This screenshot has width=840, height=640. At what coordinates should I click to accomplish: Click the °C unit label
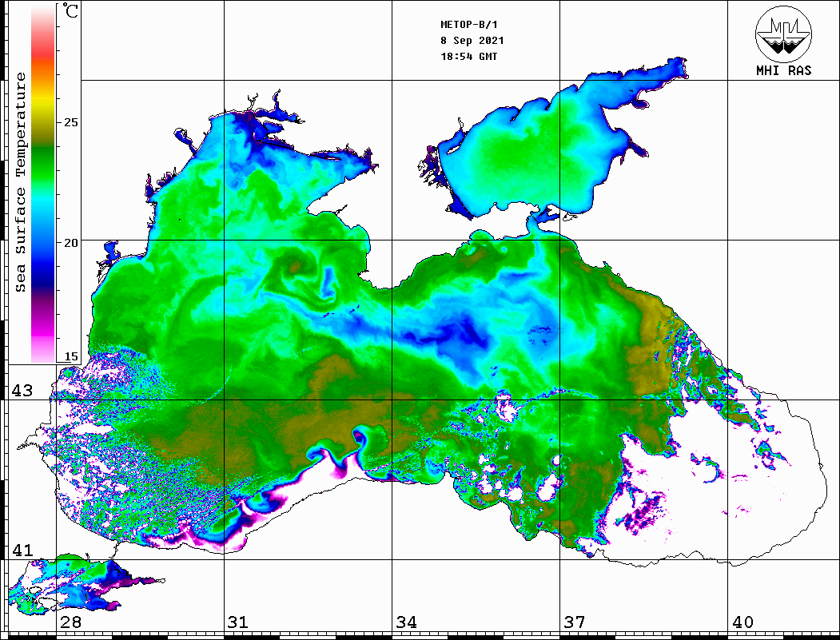pos(70,10)
